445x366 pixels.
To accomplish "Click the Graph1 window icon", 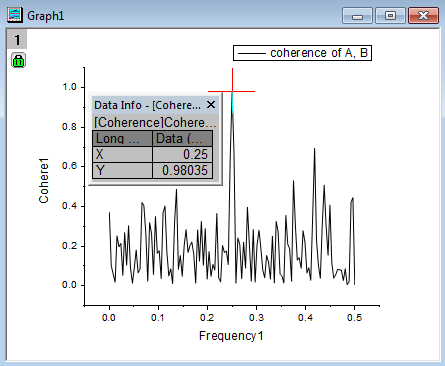I will tap(15, 15).
